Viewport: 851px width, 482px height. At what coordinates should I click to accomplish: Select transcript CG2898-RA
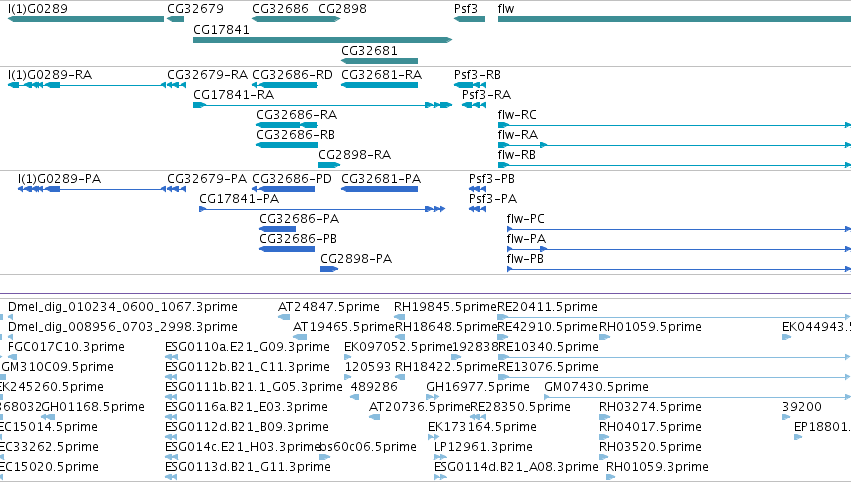(329, 165)
